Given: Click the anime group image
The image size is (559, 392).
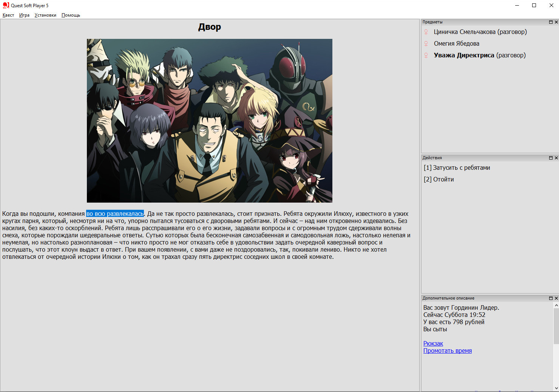Looking at the screenshot, I should (210, 121).
